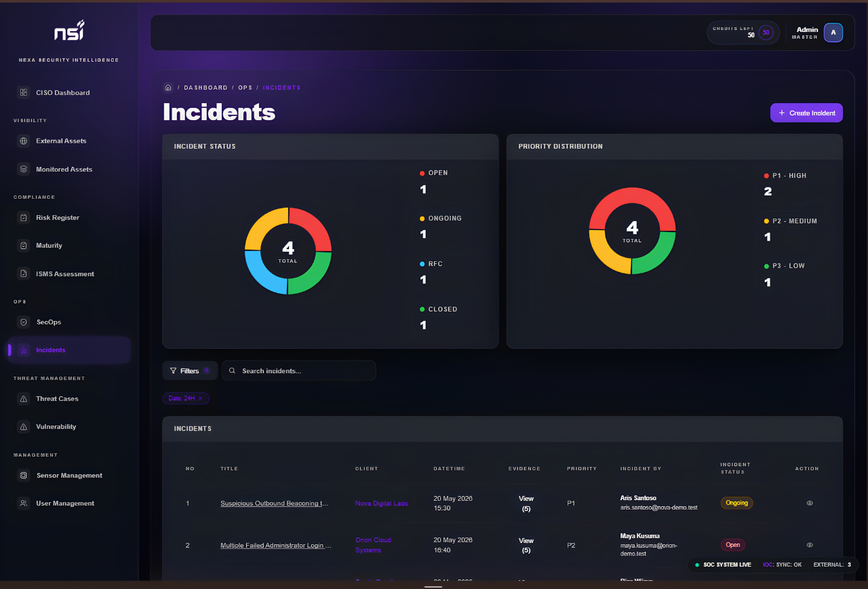View incident by Maya Kusuma eye icon
Image resolution: width=868 pixels, height=589 pixels.
tap(810, 545)
